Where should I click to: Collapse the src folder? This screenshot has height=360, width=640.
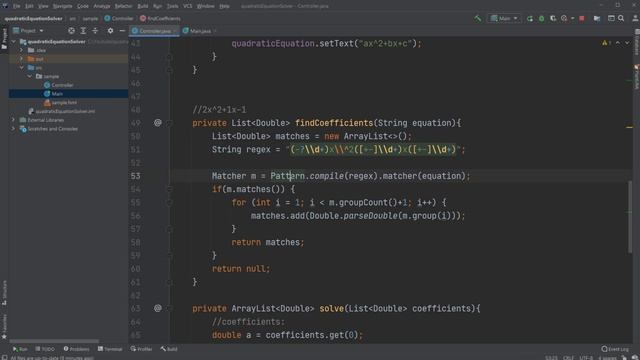click(22, 68)
